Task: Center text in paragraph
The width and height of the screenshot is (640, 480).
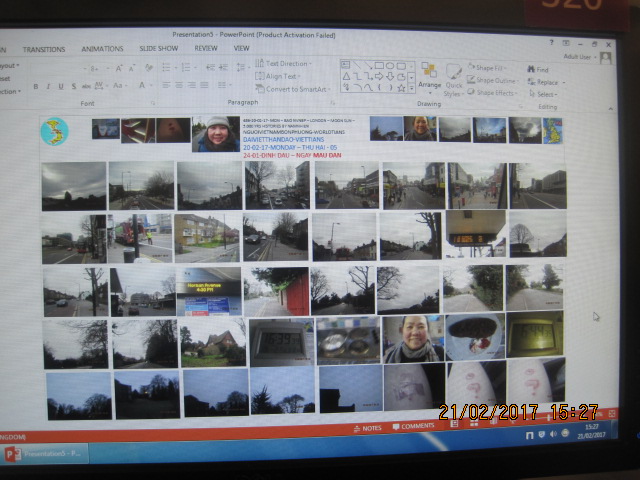Action: (x=179, y=85)
